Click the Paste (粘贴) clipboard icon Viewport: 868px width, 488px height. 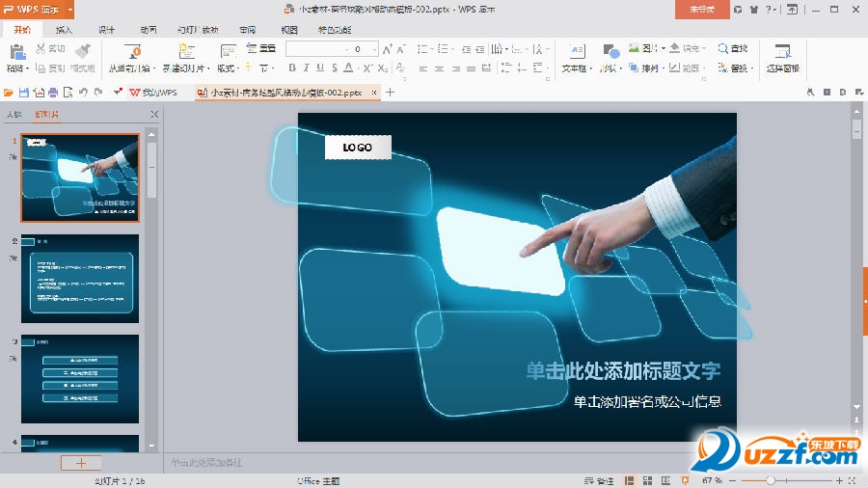click(x=17, y=53)
